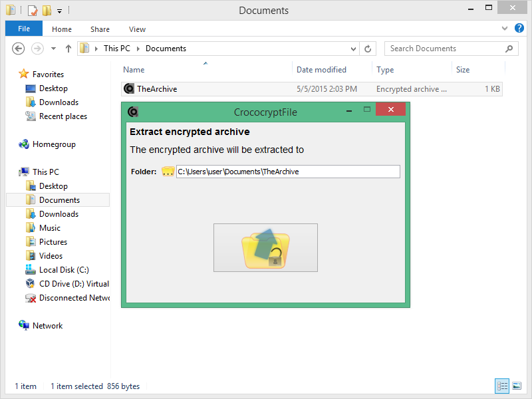532x399 pixels.
Task: Open the File menu
Action: coord(24,29)
